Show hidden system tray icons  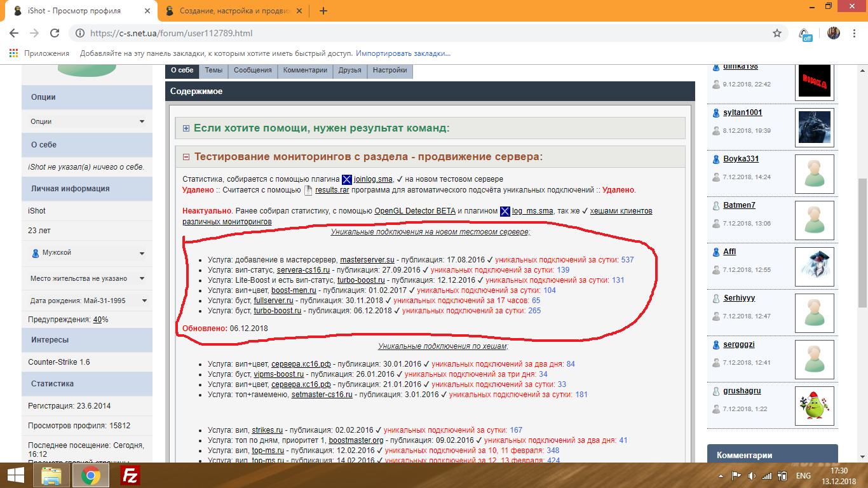click(722, 475)
